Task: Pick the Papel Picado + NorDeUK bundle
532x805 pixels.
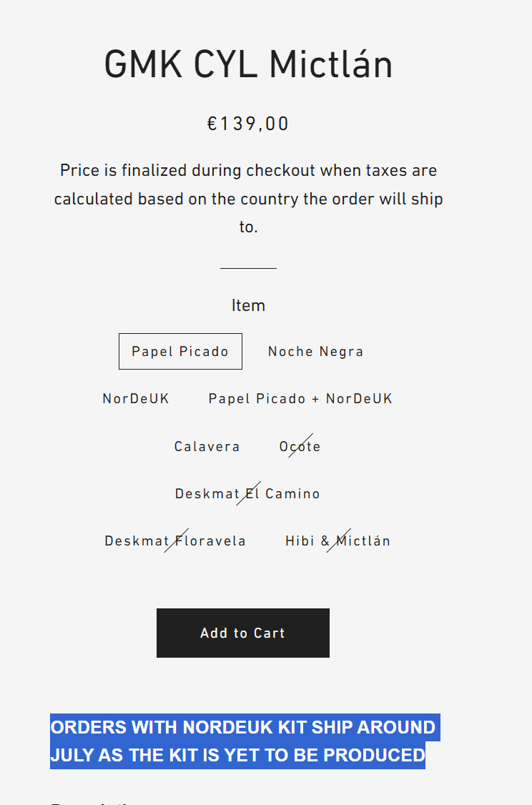Action: click(300, 399)
